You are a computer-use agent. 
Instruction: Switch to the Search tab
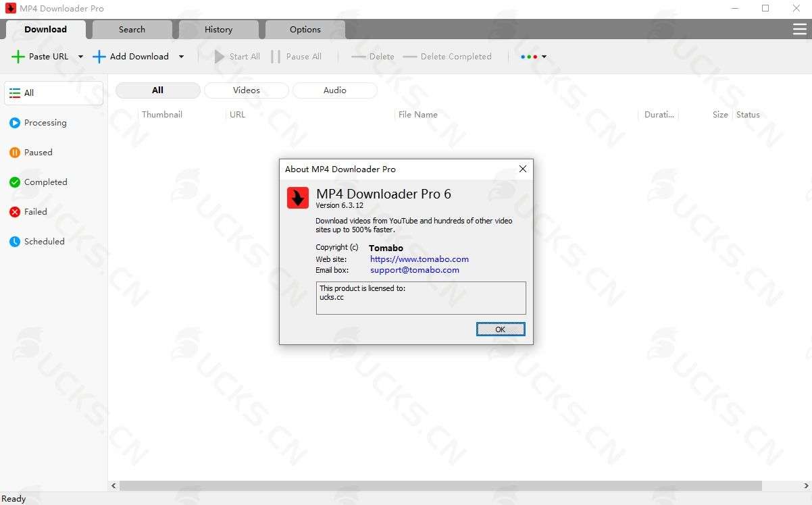click(132, 30)
